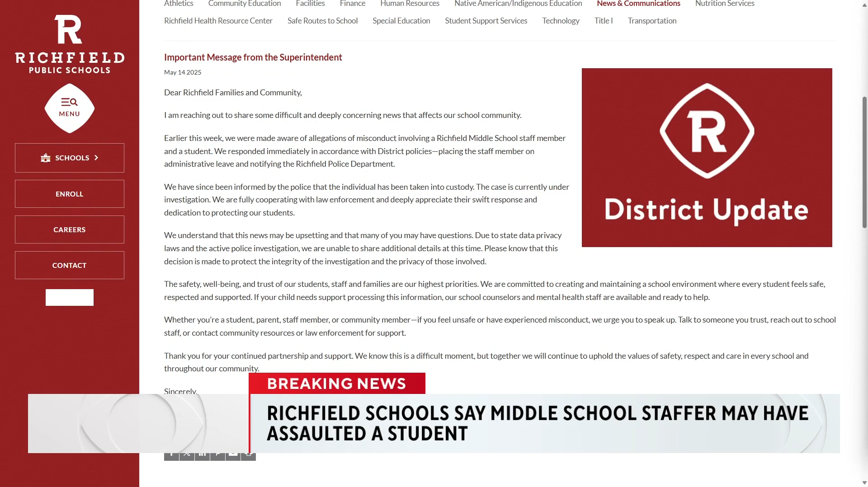Open Safe Routes to School link
Viewport: 868px width, 487px height.
coord(322,21)
